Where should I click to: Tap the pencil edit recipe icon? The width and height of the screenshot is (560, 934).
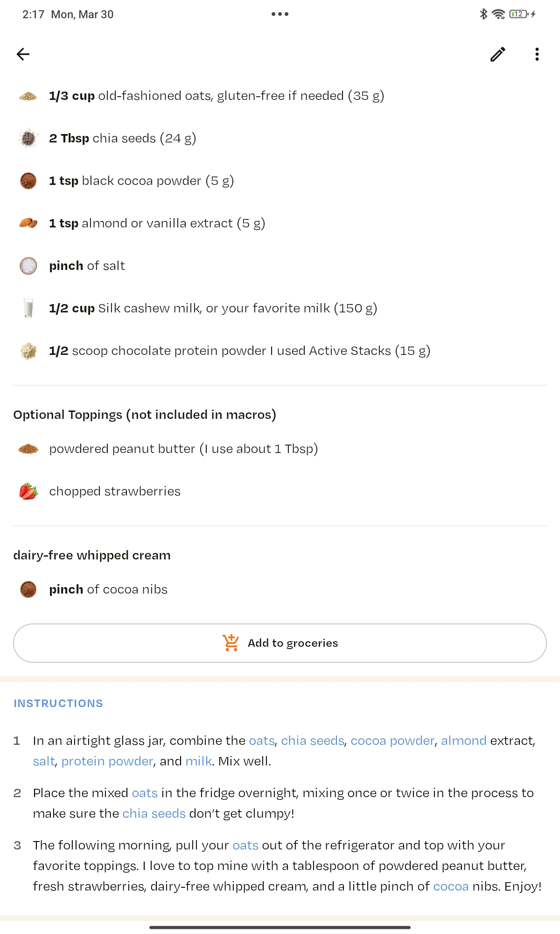click(497, 54)
